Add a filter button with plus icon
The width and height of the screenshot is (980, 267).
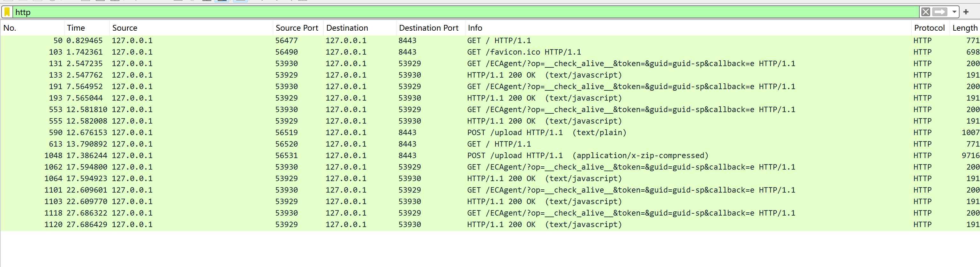(966, 12)
